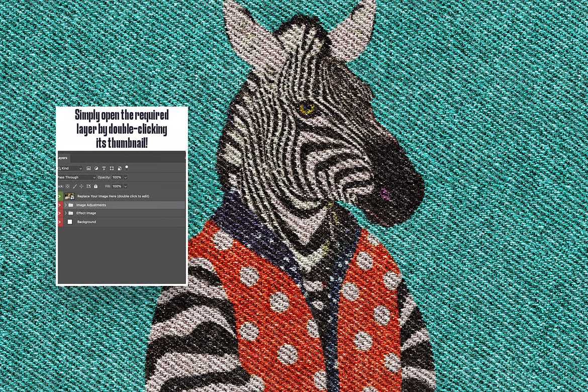The height and width of the screenshot is (392, 588).
Task: Select the Replace Your Image Here layer
Action: point(113,196)
